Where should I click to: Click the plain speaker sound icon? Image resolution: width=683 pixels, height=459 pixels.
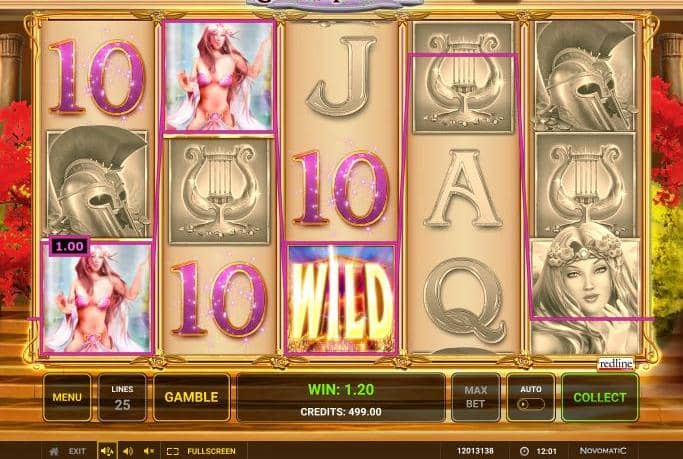128,451
